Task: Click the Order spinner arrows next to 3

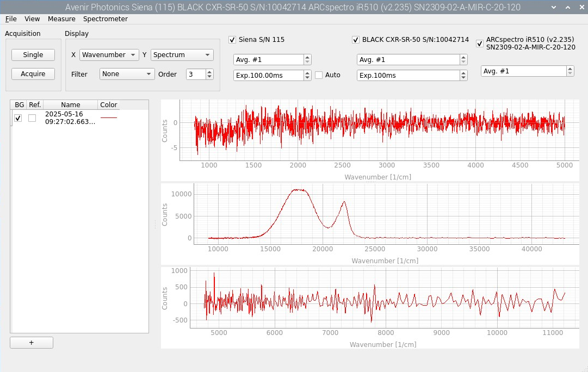Action: [209, 74]
